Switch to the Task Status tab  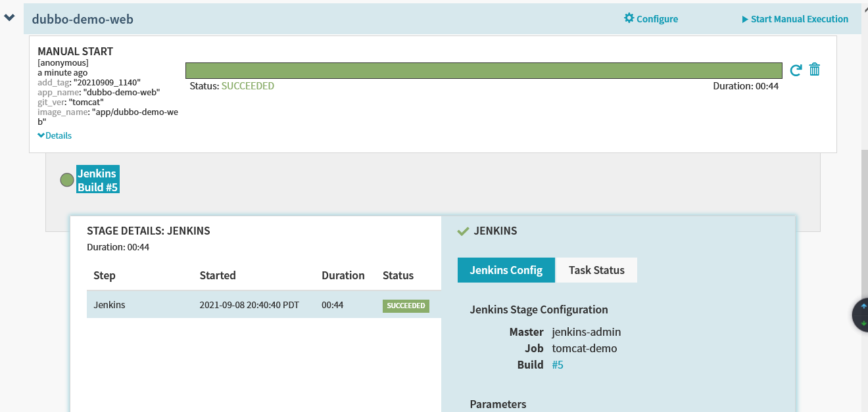(596, 270)
